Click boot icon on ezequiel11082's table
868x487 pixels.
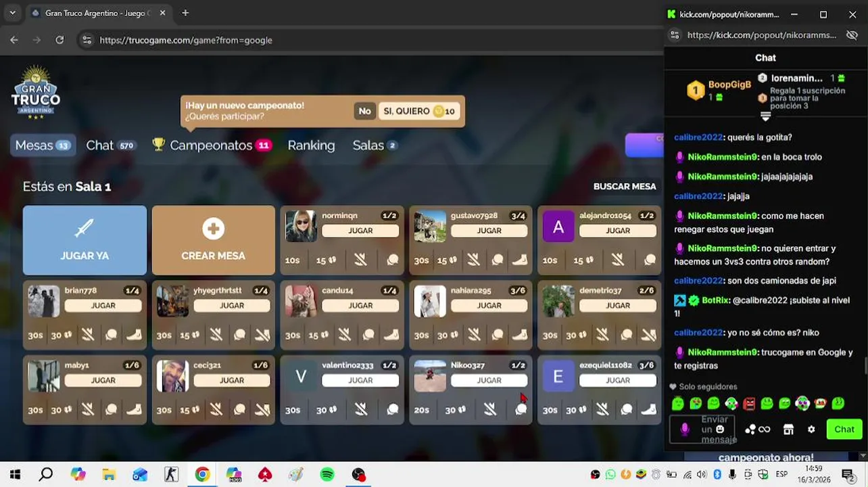(648, 409)
